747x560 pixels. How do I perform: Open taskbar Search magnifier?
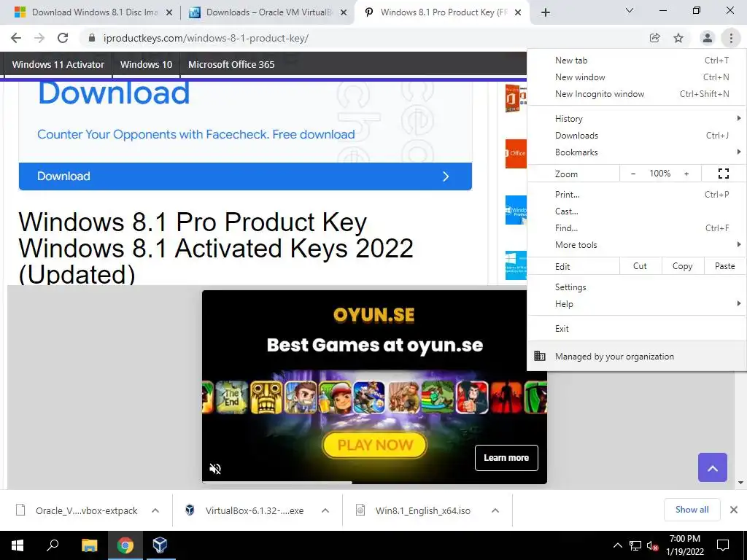[53, 545]
